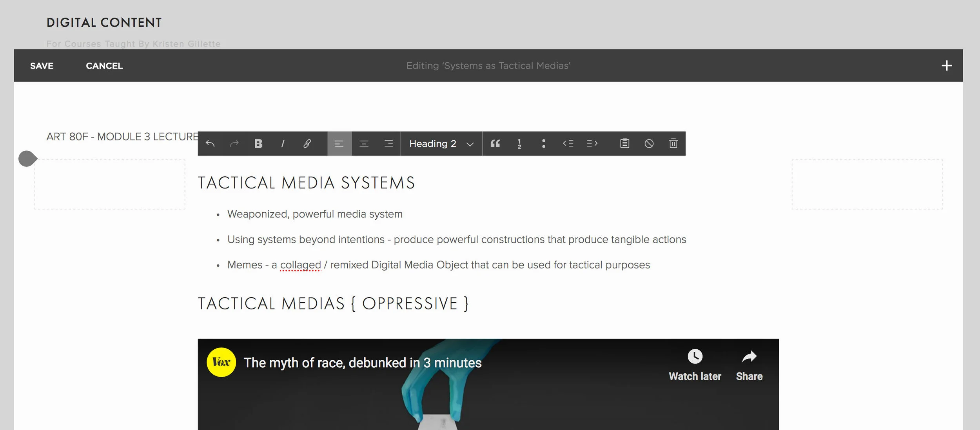Create a numbered list
The height and width of the screenshot is (430, 980).
click(x=519, y=144)
